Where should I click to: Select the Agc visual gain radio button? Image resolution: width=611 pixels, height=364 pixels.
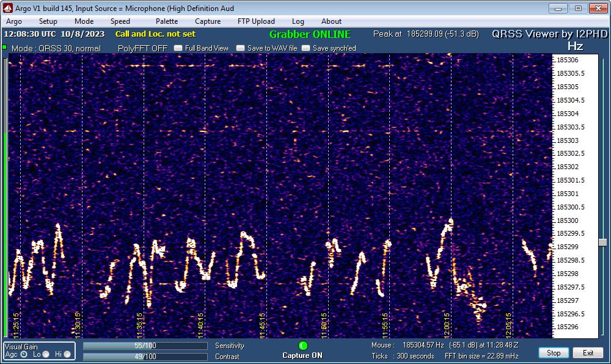pyautogui.click(x=24, y=354)
